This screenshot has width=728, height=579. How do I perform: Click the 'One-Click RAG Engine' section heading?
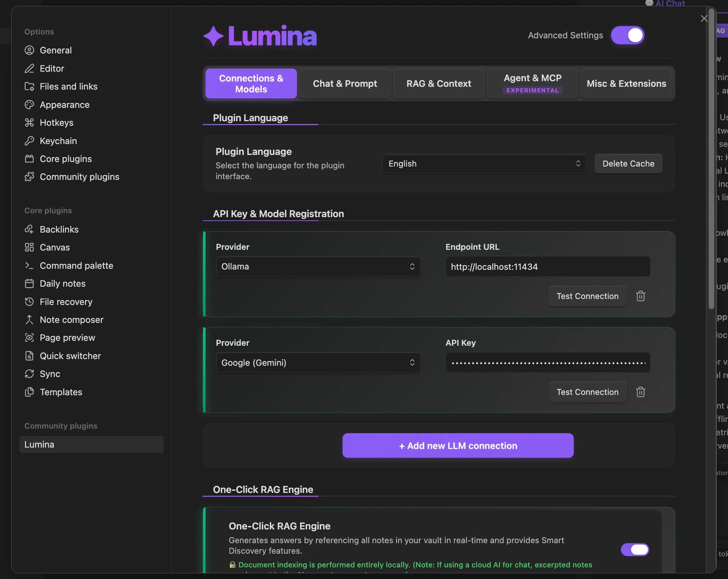pos(263,489)
